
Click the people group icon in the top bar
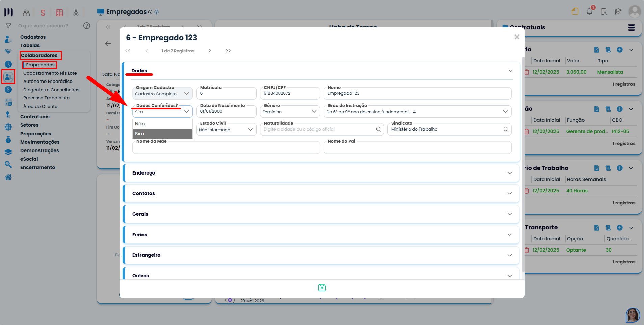[26, 13]
